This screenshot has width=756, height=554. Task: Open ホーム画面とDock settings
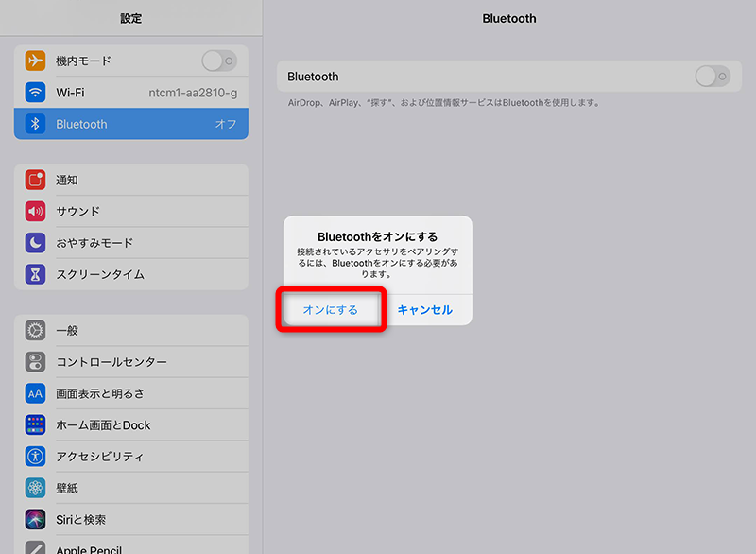[x=131, y=424]
